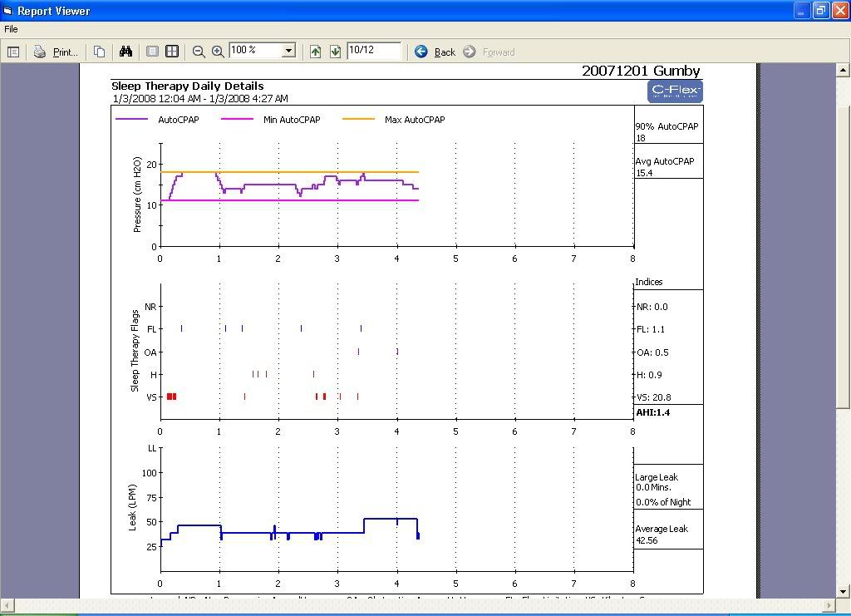Screen dimensions: 851x616
Task: Click the Report Viewer title bar icon
Action: (7, 10)
